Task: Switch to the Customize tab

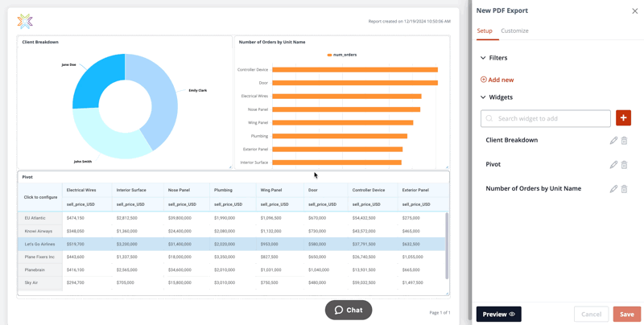Action: coord(514,31)
